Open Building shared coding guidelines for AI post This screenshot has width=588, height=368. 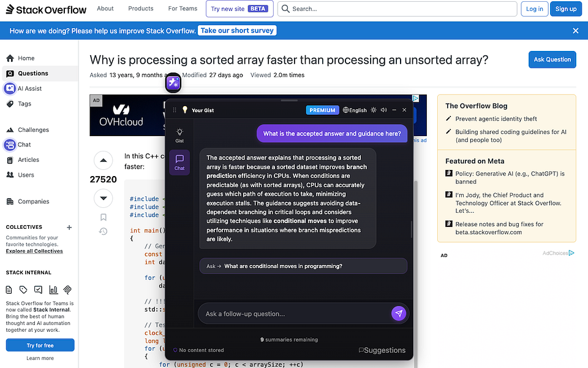[x=511, y=136]
